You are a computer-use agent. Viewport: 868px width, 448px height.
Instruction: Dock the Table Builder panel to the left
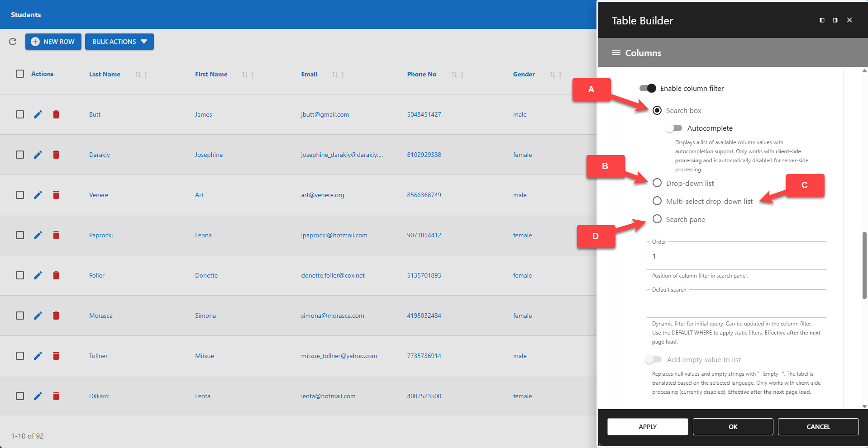pos(821,20)
